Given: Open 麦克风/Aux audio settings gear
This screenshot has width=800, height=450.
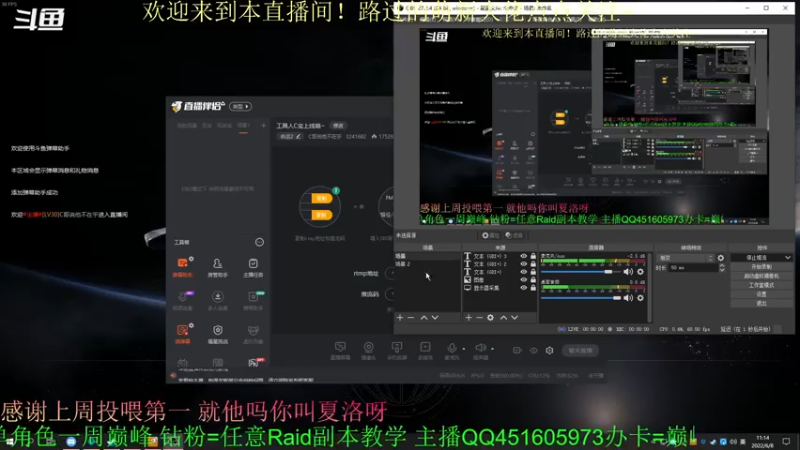Looking at the screenshot, I should 641,272.
